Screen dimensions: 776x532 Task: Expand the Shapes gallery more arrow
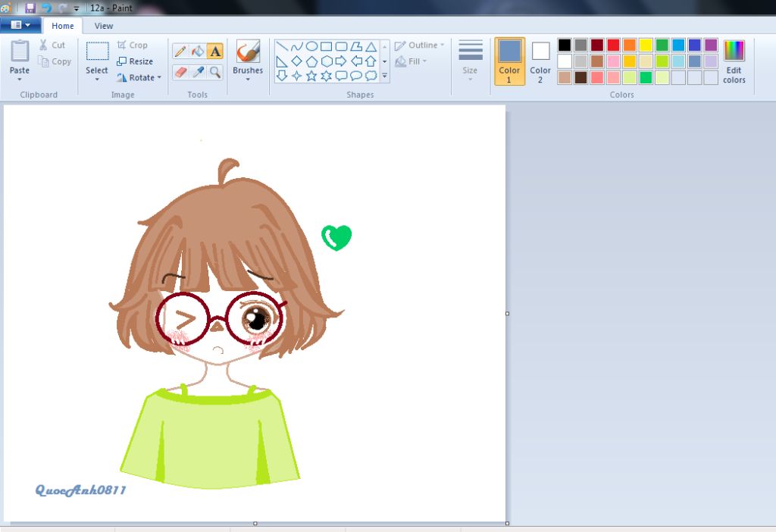tap(384, 77)
